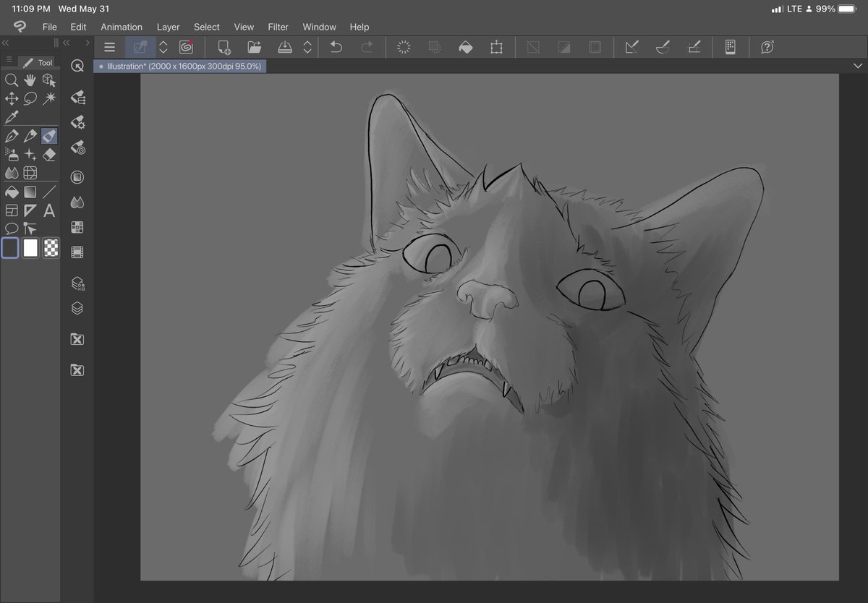
Task: Open Companion mode smartphone icon
Action: [731, 47]
